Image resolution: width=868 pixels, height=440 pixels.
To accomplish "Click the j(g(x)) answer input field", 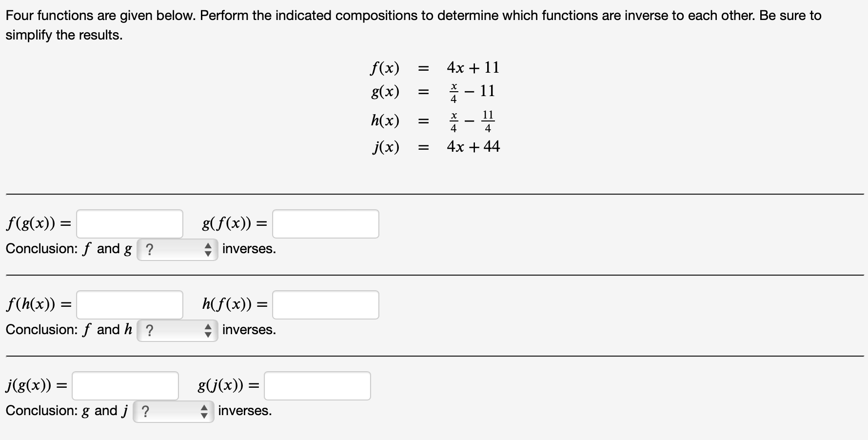I will (125, 386).
